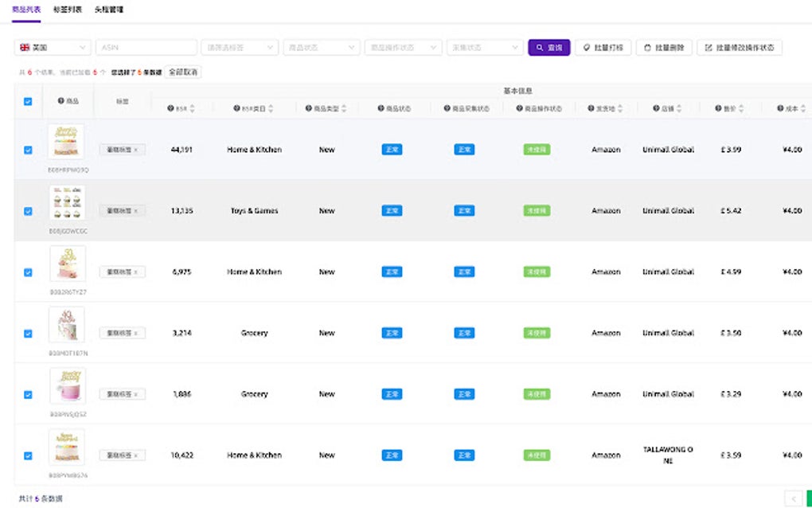
Task: Uncheck the checkbox for the 10,422 BSR row
Action: coord(28,455)
